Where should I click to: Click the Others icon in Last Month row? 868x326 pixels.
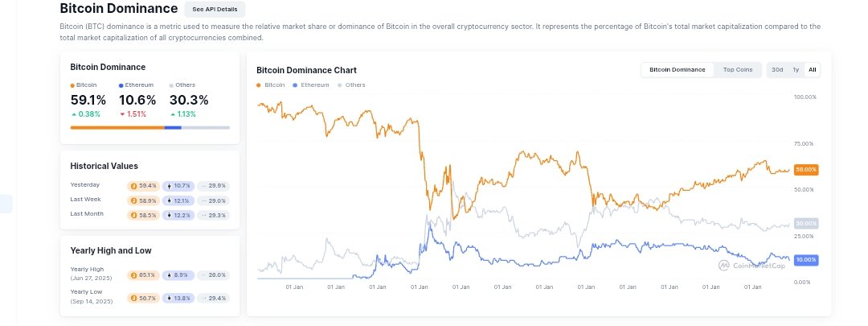203,215
